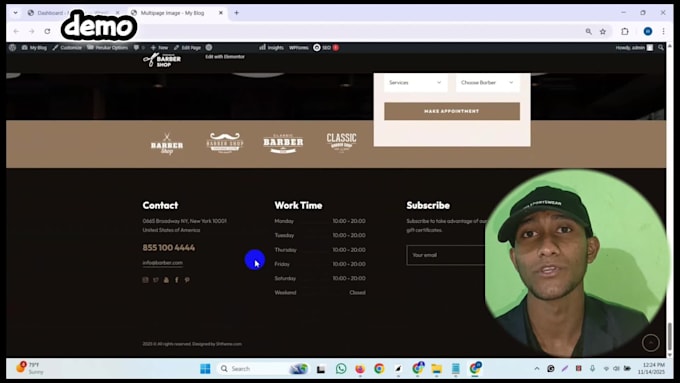The height and width of the screenshot is (383, 680).
Task: Click the scroll-to-top arrow button
Action: [651, 343]
